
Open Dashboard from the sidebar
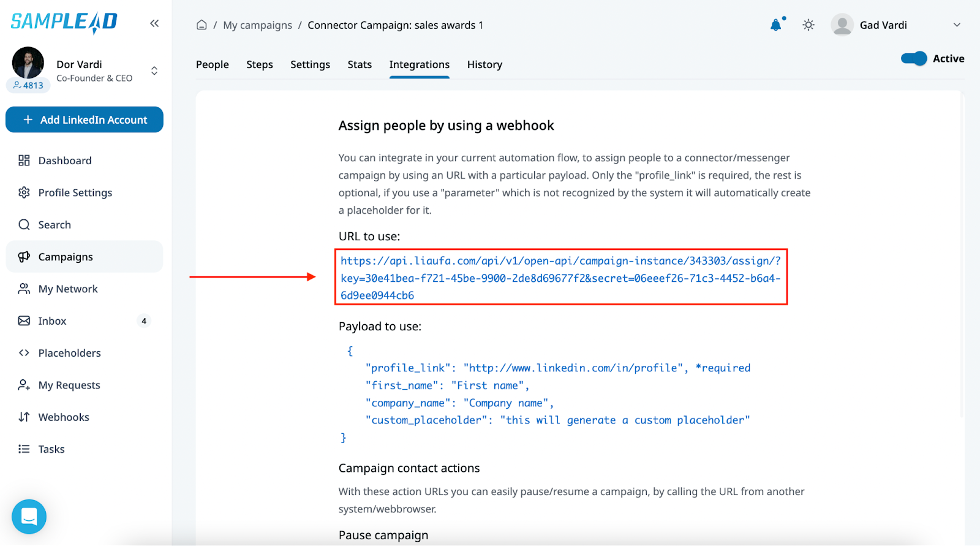point(64,161)
